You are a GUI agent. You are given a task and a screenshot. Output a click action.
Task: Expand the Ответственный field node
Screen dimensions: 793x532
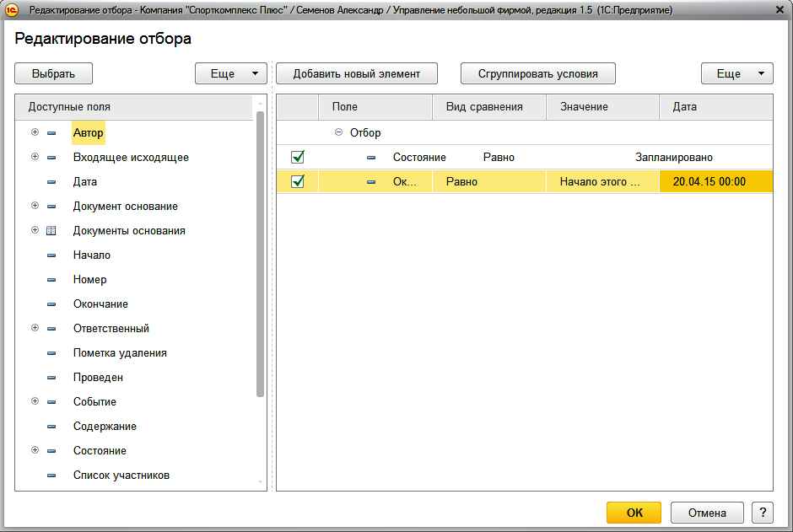point(35,328)
